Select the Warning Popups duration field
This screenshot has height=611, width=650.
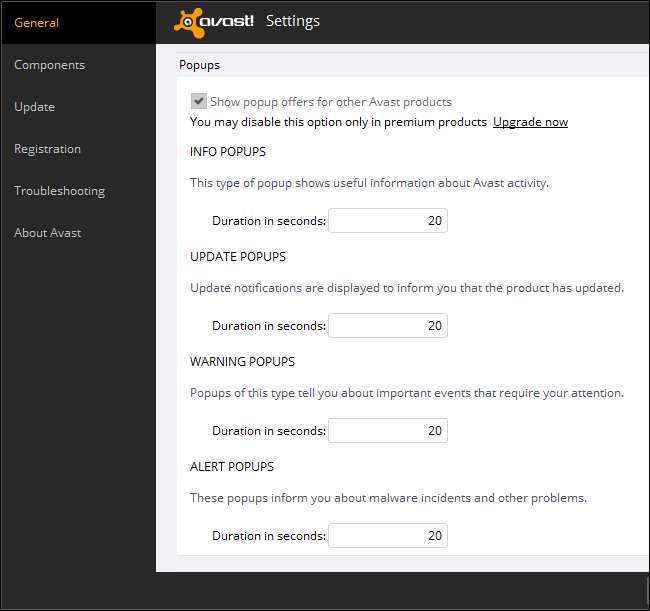tap(387, 431)
